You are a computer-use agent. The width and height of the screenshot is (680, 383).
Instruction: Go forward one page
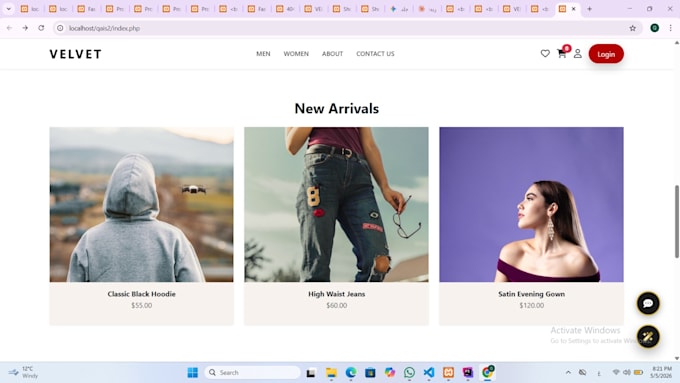coord(25,28)
